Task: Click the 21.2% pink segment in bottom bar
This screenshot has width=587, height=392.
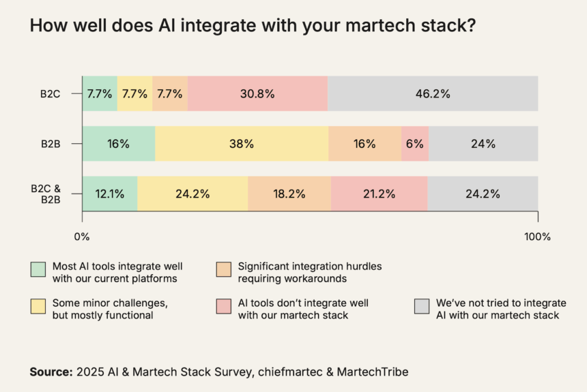Action: [380, 194]
